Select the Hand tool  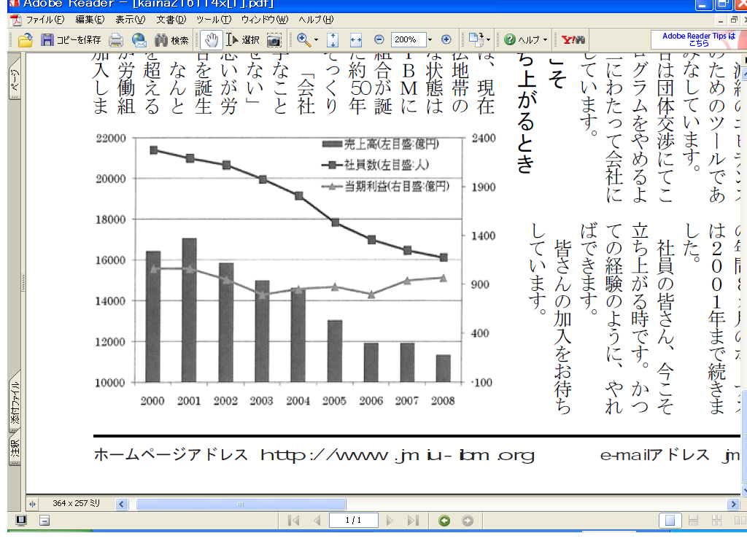pos(212,40)
